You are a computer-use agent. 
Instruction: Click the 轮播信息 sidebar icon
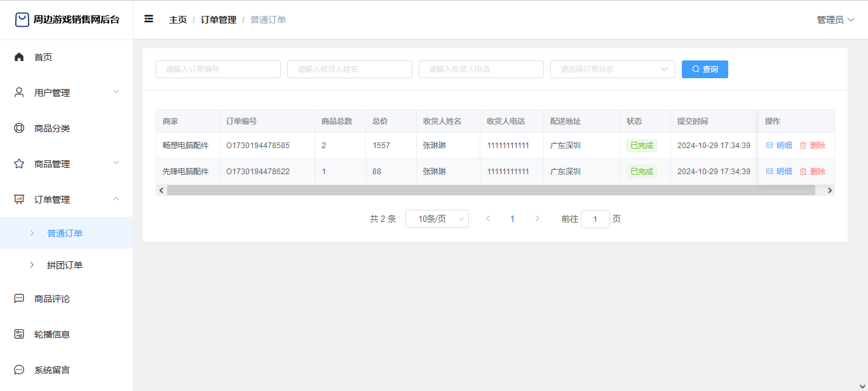pyautogui.click(x=19, y=334)
